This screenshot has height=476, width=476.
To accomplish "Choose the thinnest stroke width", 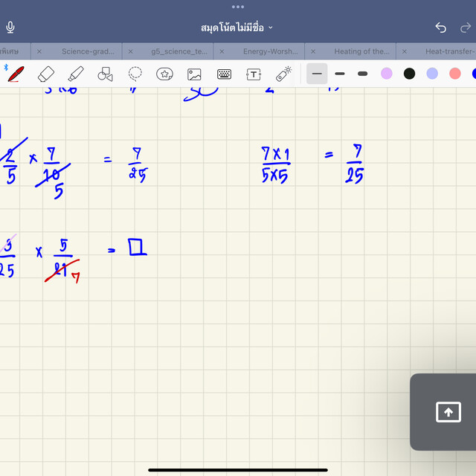I will pyautogui.click(x=317, y=74).
